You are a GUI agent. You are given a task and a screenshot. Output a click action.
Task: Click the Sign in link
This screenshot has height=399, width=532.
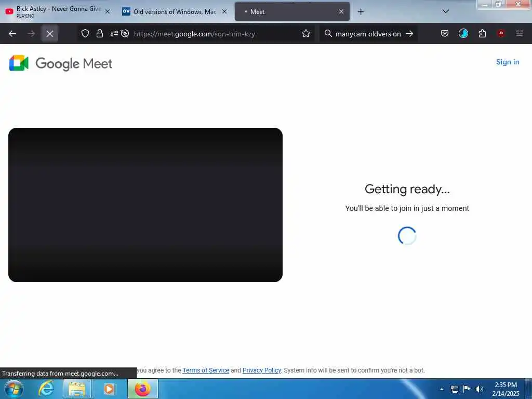tap(508, 62)
